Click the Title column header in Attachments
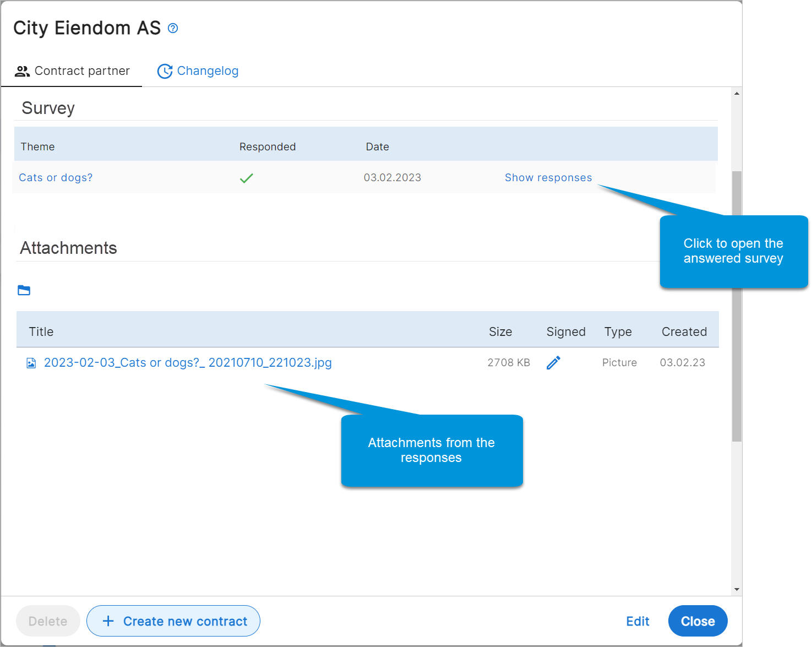The height and width of the screenshot is (647, 812). coord(41,331)
